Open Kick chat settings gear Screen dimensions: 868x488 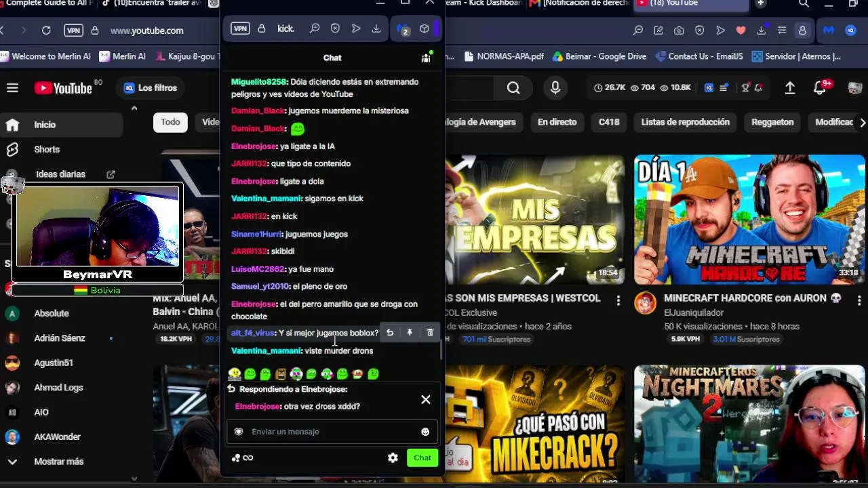(393, 457)
